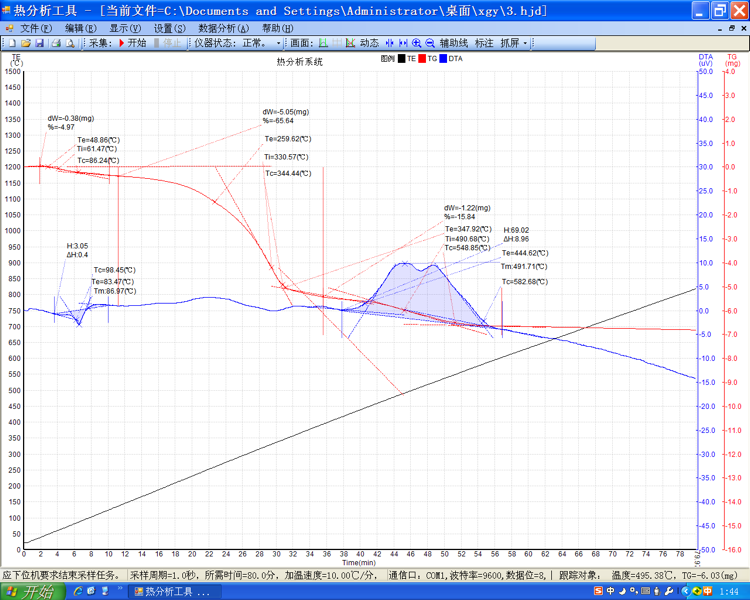Viewport: 750px width, 600px height.
Task: Click the app menu-bar document icon
Action: coord(9,28)
